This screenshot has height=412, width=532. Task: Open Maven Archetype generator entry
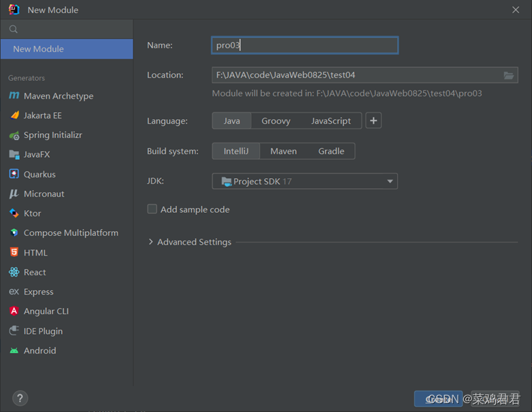(67, 96)
